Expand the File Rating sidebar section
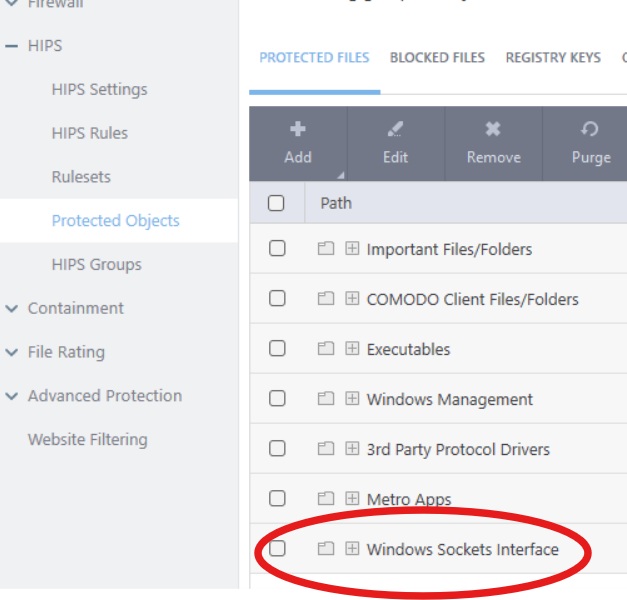 [x=11, y=352]
